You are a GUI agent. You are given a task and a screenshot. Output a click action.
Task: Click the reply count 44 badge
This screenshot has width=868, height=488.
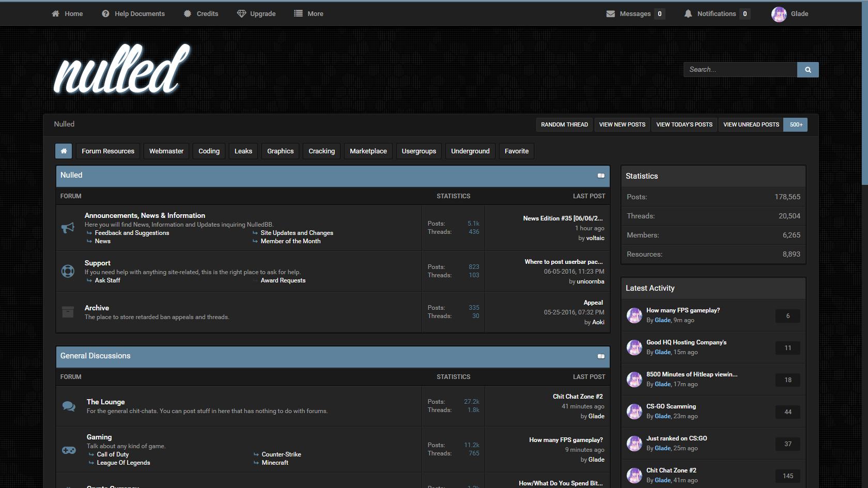pyautogui.click(x=788, y=412)
